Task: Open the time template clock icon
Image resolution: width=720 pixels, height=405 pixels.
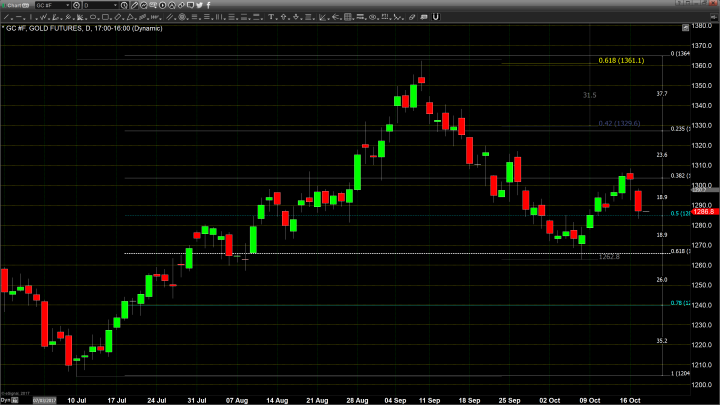Action: 124,5
